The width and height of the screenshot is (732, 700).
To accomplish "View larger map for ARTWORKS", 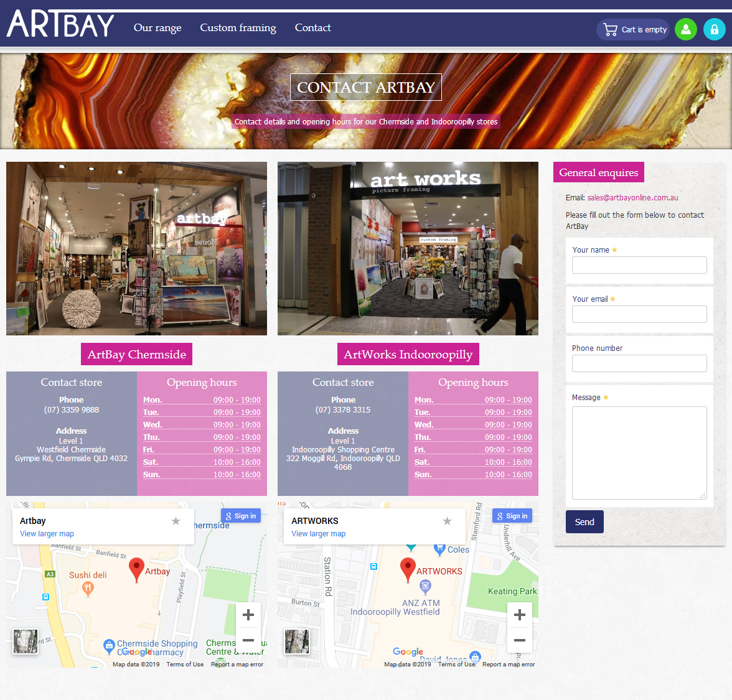I will 319,533.
